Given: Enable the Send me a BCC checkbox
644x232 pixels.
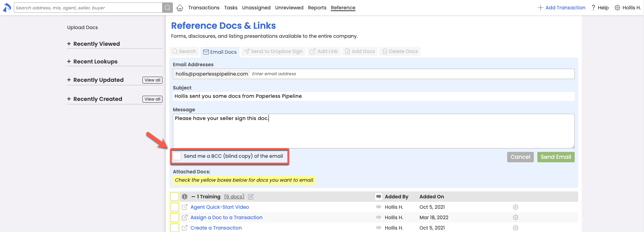Looking at the screenshot, I should tap(177, 156).
